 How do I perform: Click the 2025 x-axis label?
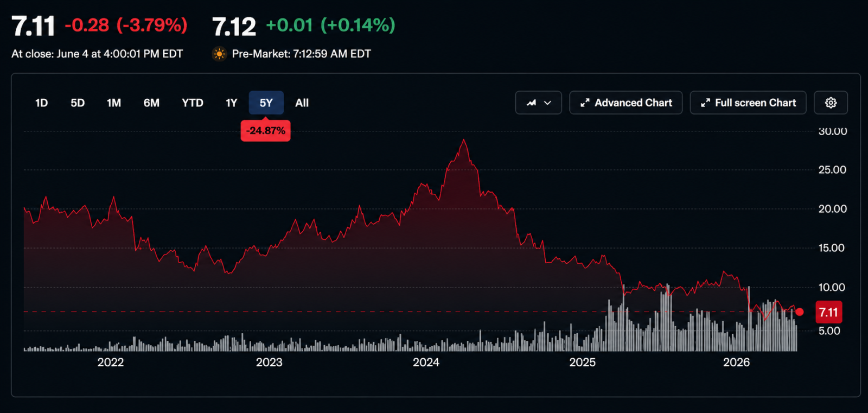582,362
